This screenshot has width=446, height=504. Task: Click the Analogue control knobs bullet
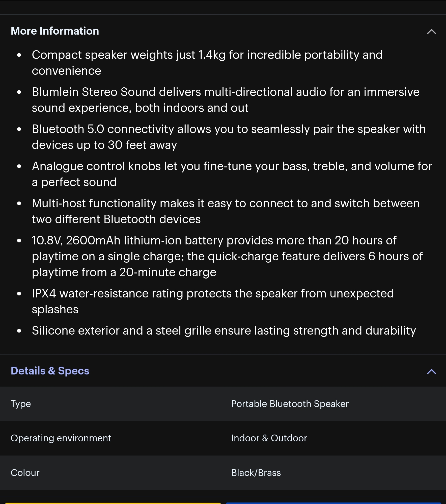232,166
